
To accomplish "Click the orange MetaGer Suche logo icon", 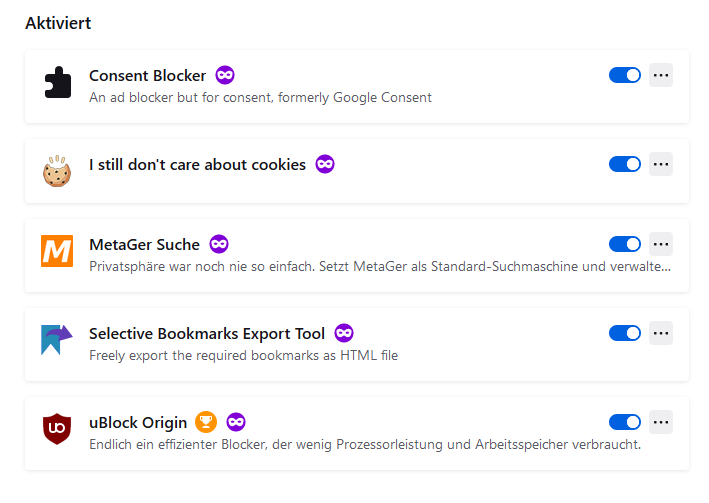I will tap(58, 251).
